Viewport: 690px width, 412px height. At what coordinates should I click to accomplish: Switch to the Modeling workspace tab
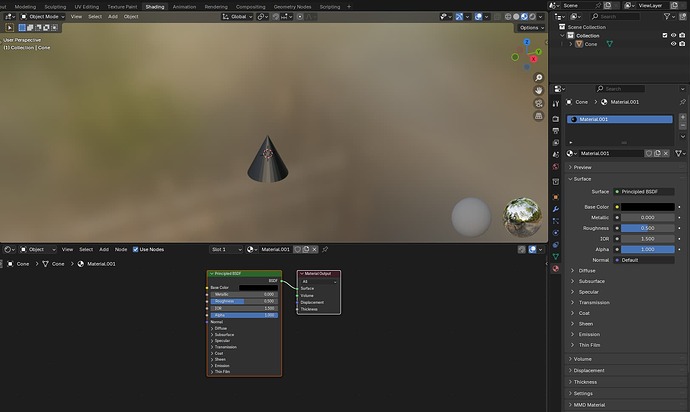[x=25, y=7]
